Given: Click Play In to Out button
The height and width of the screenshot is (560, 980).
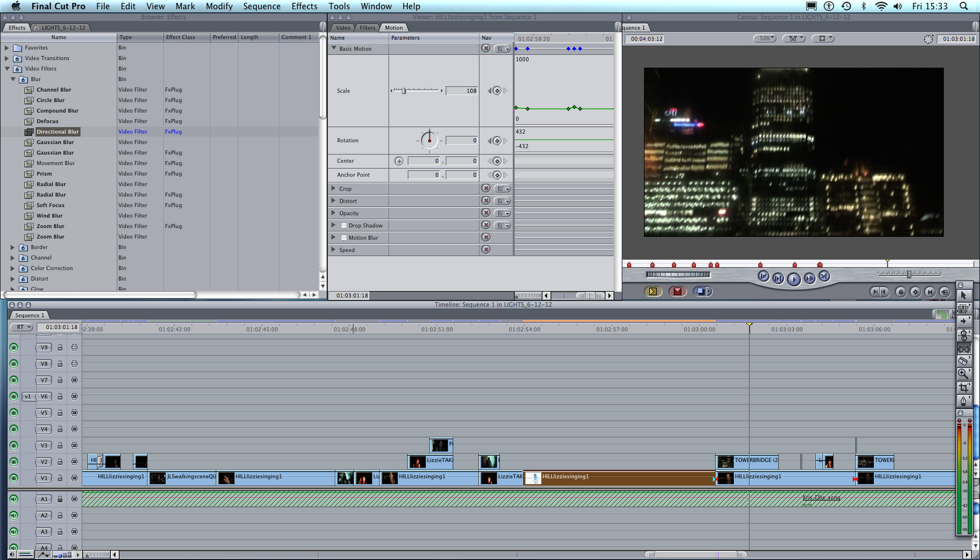Looking at the screenshot, I should click(x=778, y=278).
